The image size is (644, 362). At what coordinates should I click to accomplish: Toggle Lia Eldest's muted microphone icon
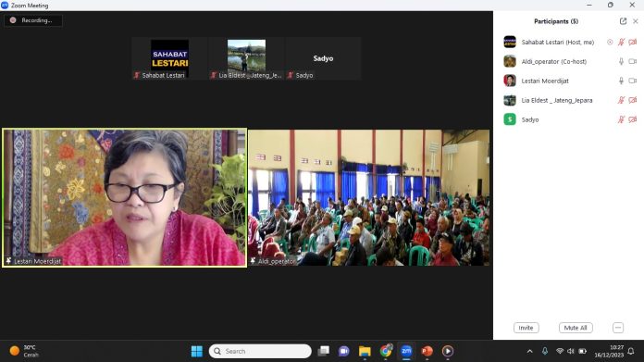[x=621, y=100]
